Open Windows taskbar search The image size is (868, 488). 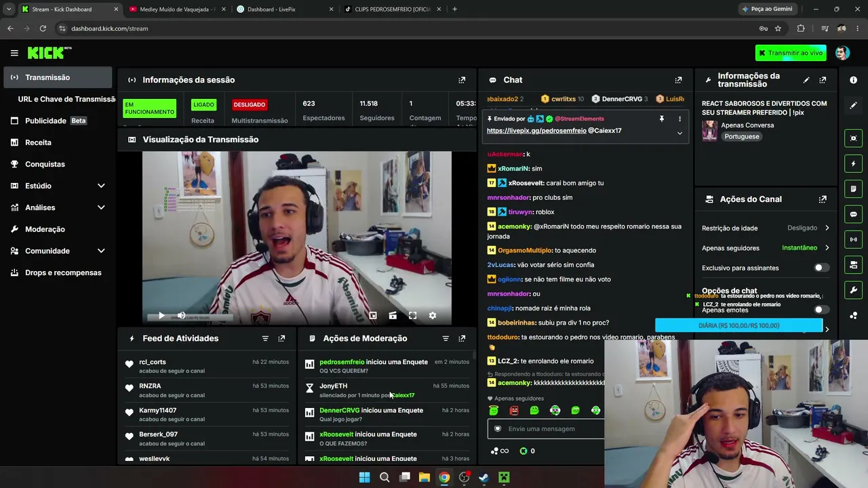[384, 477]
